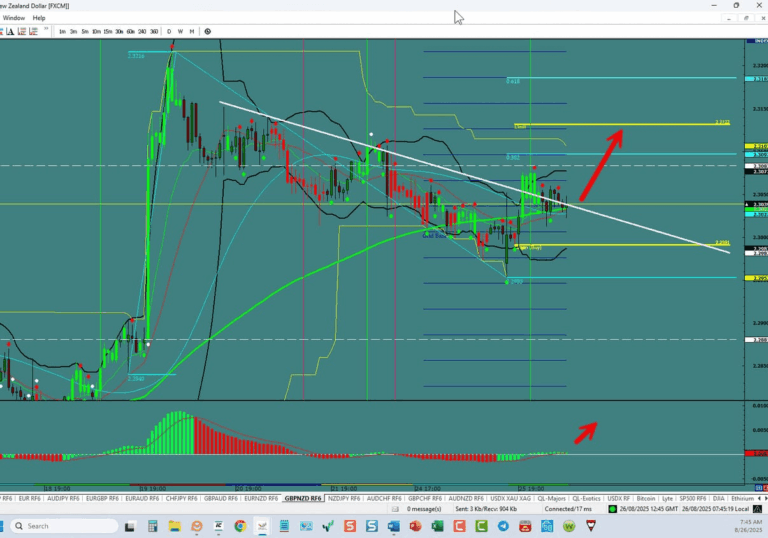Image resolution: width=768 pixels, height=538 pixels.
Task: Switch to the EURGBP RF6 chart tab
Action: [x=102, y=498]
